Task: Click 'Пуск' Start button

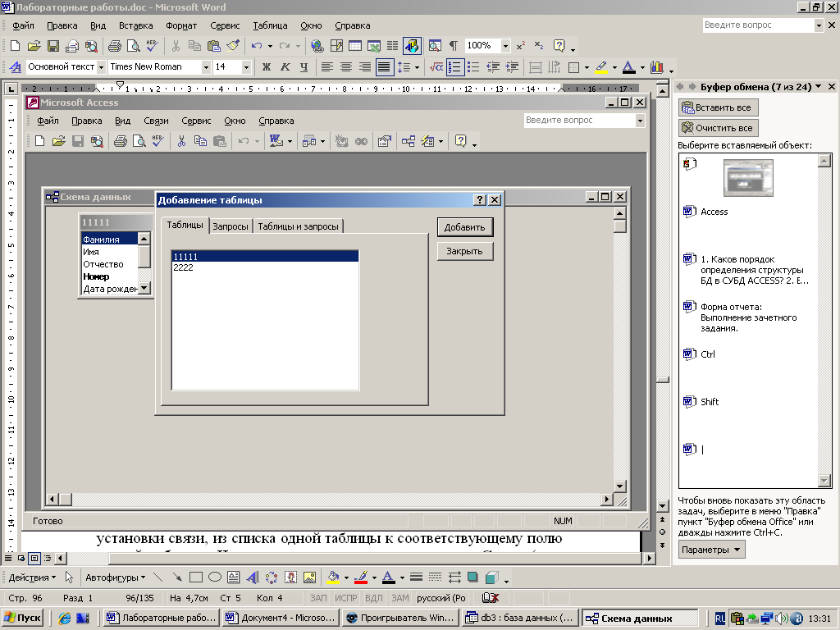Action: tap(23, 618)
